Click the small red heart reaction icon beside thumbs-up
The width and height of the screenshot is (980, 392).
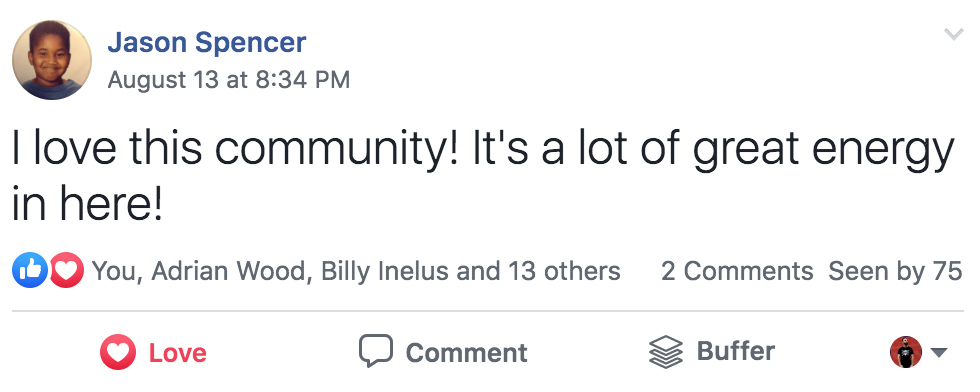point(66,271)
